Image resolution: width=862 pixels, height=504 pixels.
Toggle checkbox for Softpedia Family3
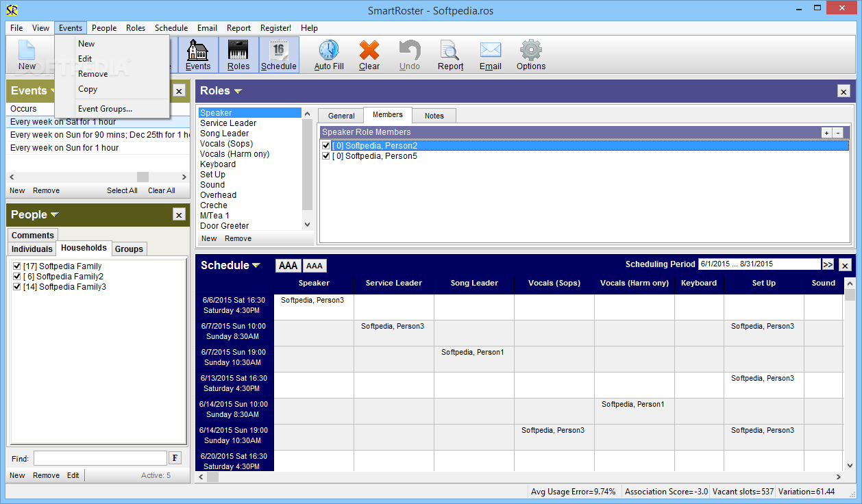pos(17,287)
